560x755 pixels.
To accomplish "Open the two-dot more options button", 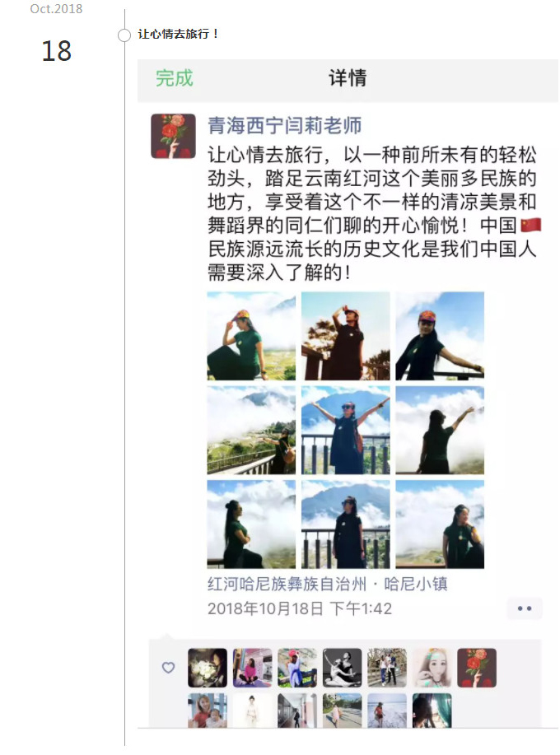I will (525, 608).
